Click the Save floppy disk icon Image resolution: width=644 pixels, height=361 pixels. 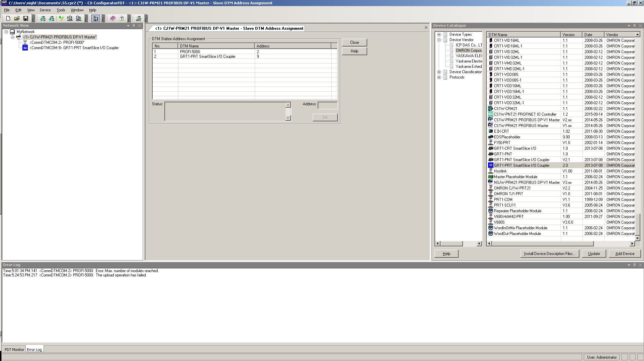[x=25, y=18]
